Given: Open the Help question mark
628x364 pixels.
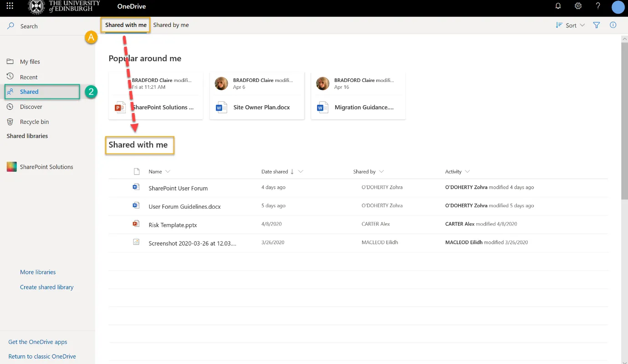Looking at the screenshot, I should click(598, 6).
